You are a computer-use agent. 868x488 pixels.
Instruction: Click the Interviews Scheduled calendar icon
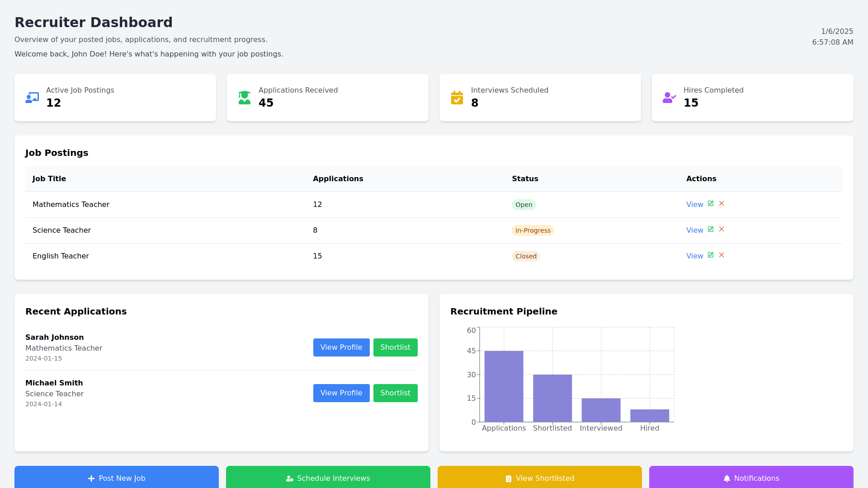pyautogui.click(x=457, y=98)
